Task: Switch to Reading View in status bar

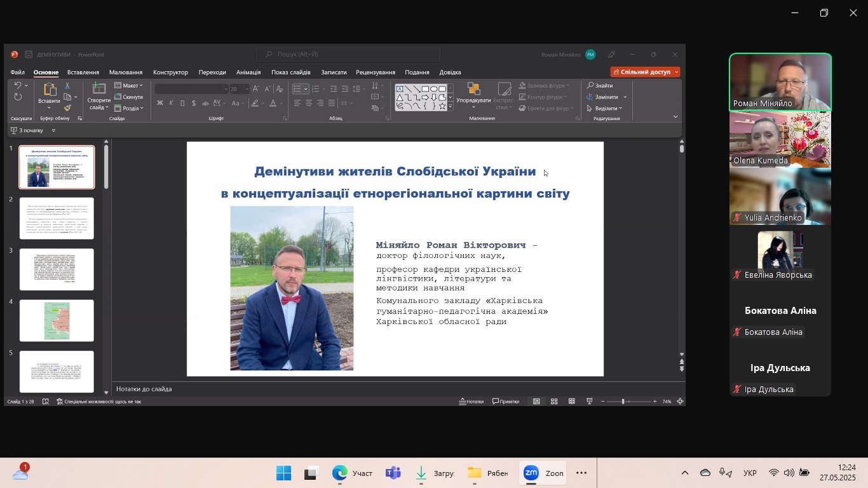Action: pyautogui.click(x=572, y=402)
